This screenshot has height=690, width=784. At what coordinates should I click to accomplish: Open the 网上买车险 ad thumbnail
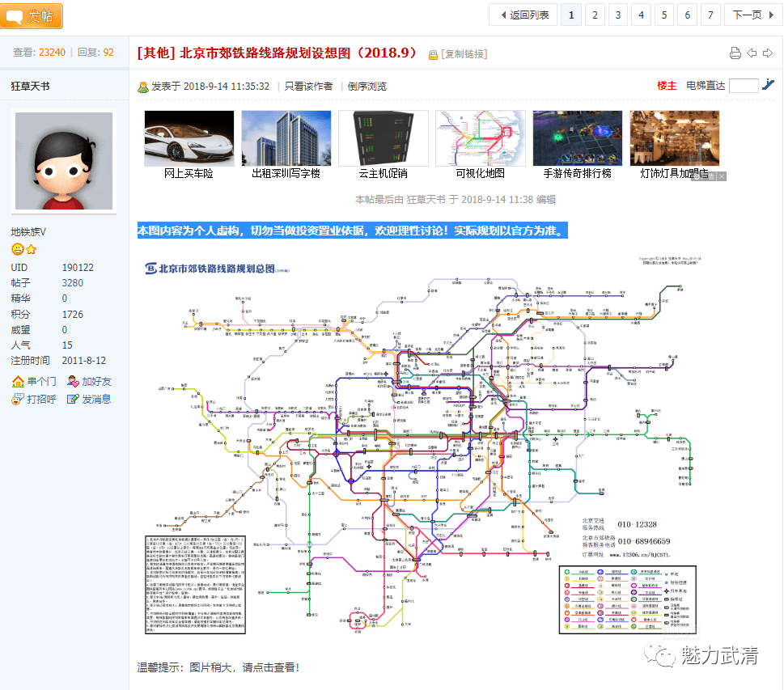189,138
